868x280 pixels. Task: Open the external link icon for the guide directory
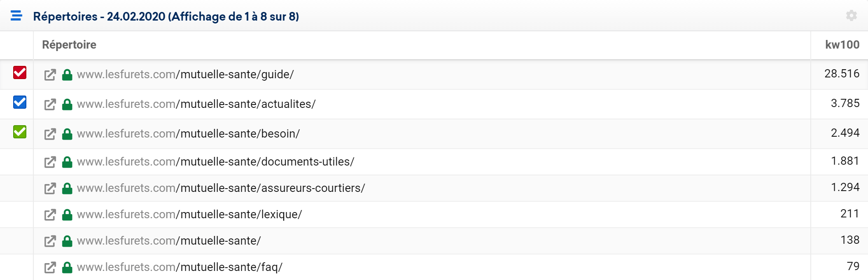tap(50, 75)
